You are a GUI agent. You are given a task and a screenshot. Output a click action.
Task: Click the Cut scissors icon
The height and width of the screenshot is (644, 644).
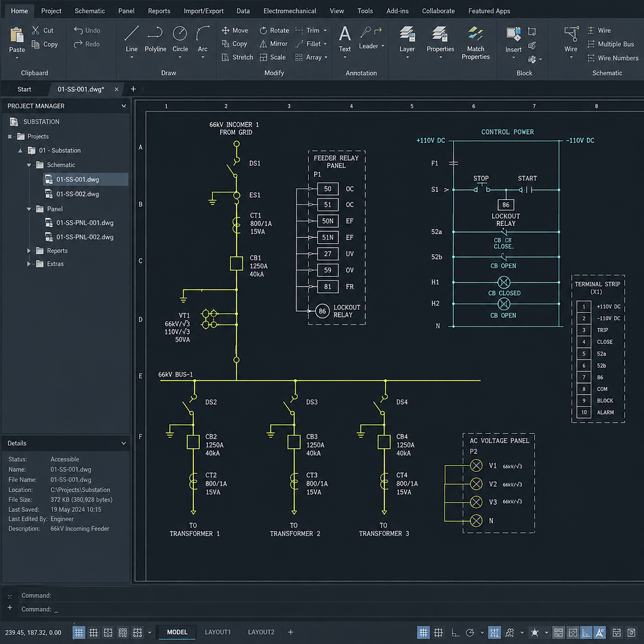click(35, 30)
